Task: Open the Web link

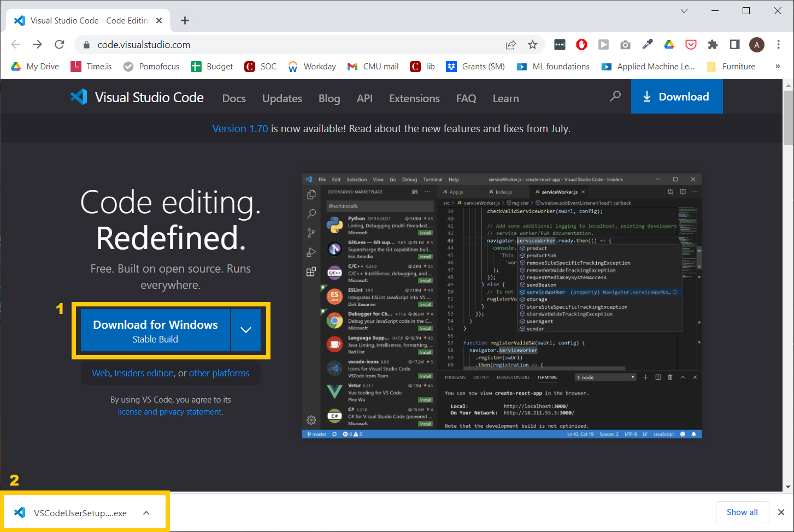Action: tap(101, 373)
